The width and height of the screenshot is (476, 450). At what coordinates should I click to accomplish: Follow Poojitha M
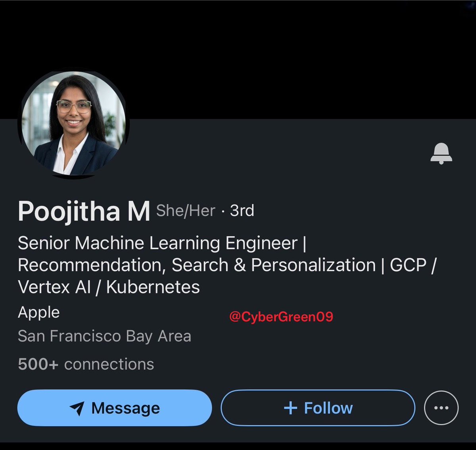(x=318, y=408)
